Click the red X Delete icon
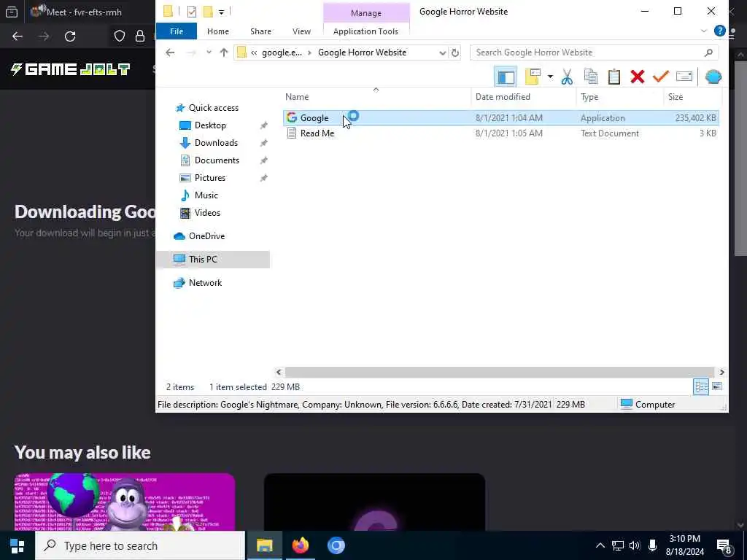This screenshot has height=560, width=747. (637, 77)
